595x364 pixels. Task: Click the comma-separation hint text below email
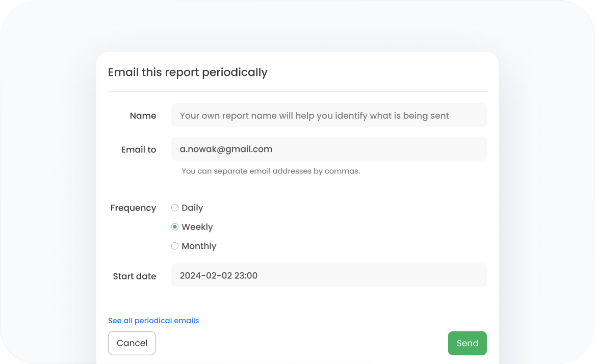(x=271, y=171)
